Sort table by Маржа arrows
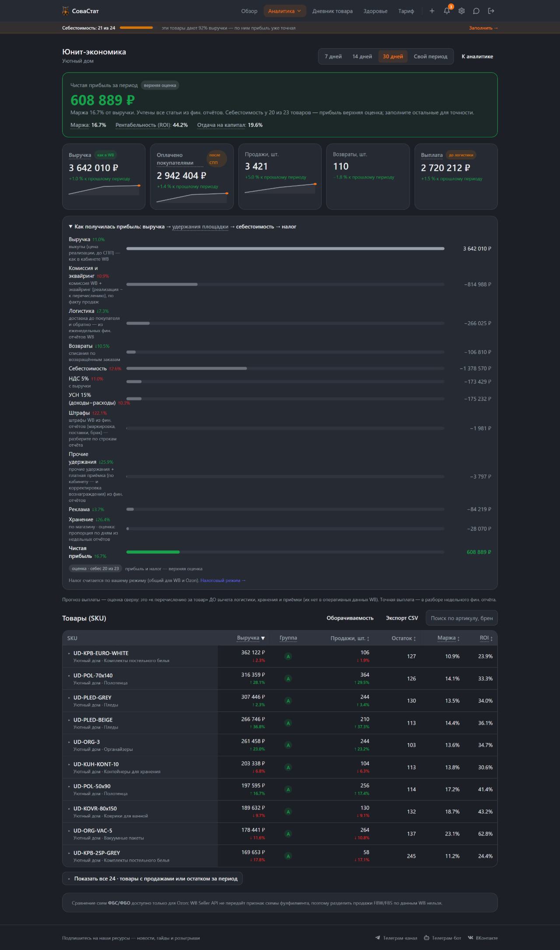Image resolution: width=560 pixels, height=950 pixels. coord(458,638)
